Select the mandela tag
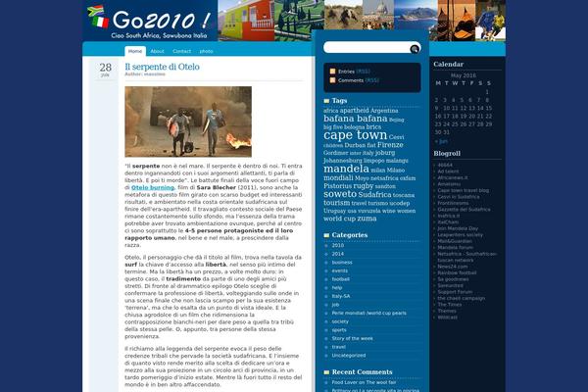 (x=346, y=169)
